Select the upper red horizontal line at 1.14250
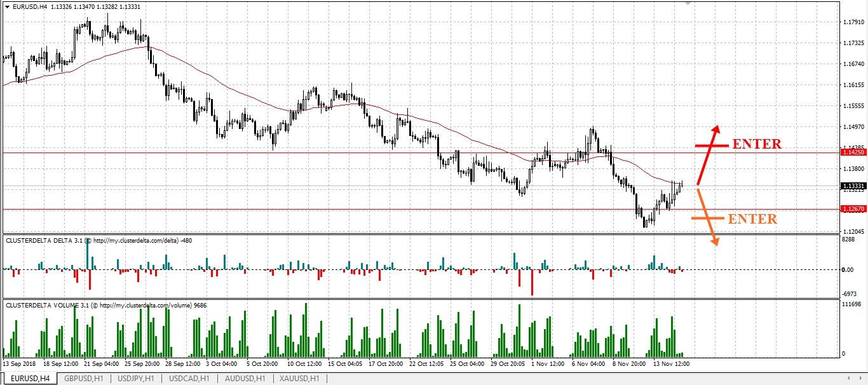868x385 pixels. [x=419, y=152]
